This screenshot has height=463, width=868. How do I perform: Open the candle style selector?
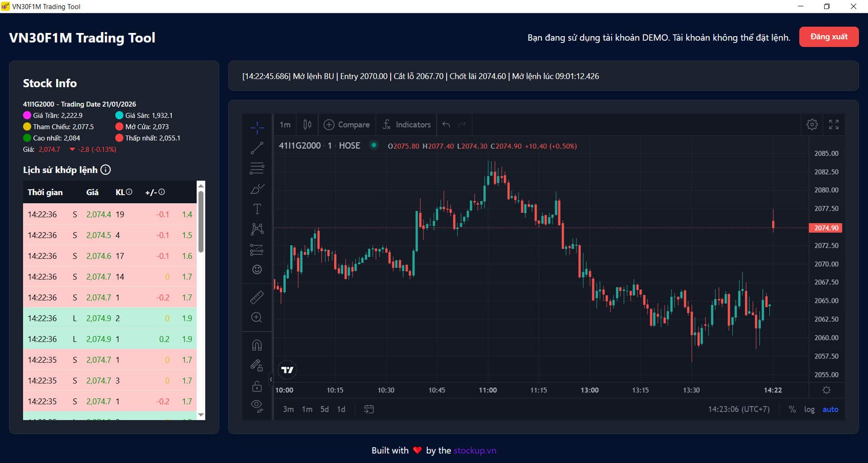pyautogui.click(x=307, y=125)
